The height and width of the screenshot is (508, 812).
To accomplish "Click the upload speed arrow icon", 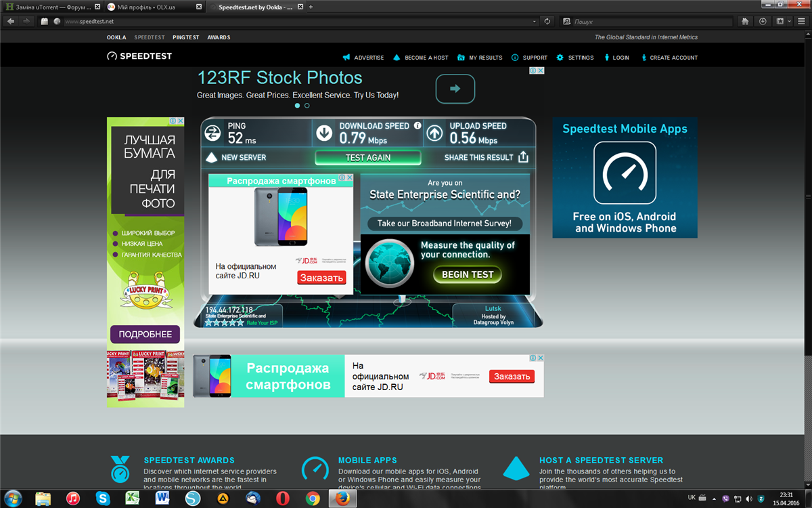I will point(435,133).
